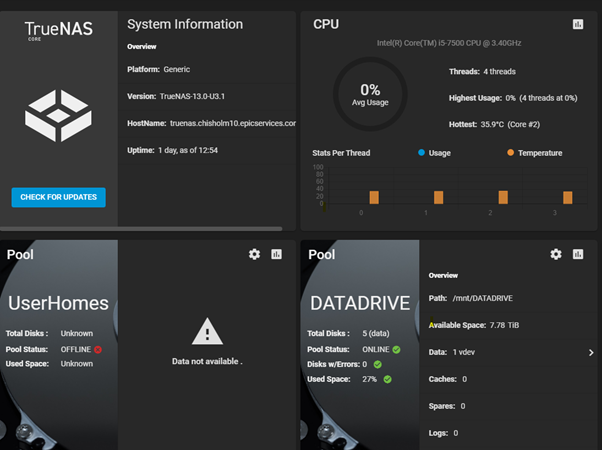
Task: Open UserHomes pool reports chart icon
Action: [x=276, y=254]
